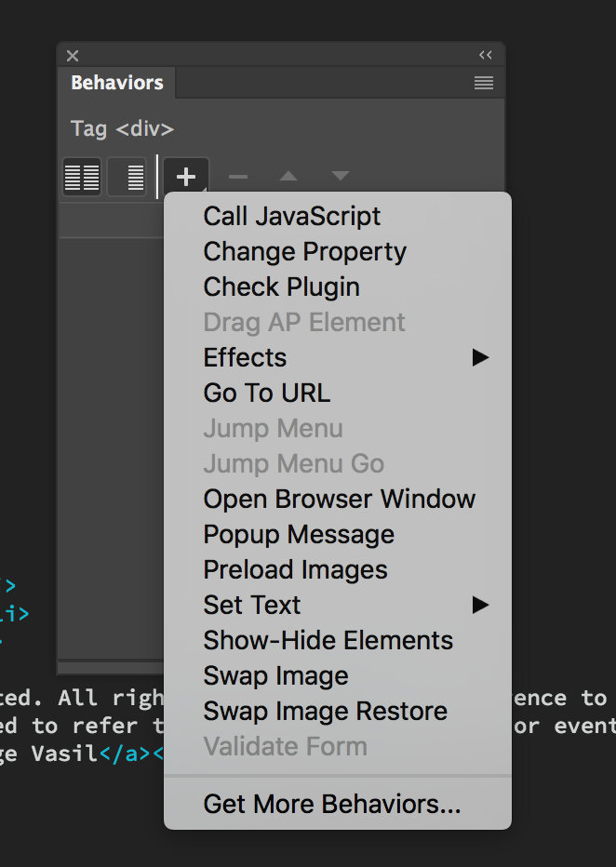Click the Show all events icon

(x=127, y=176)
